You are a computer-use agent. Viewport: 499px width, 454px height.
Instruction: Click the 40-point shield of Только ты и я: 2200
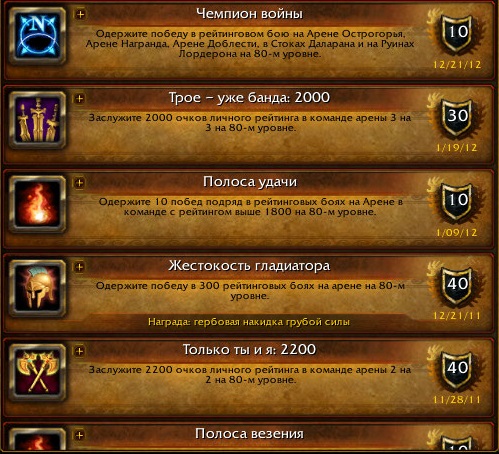click(457, 369)
